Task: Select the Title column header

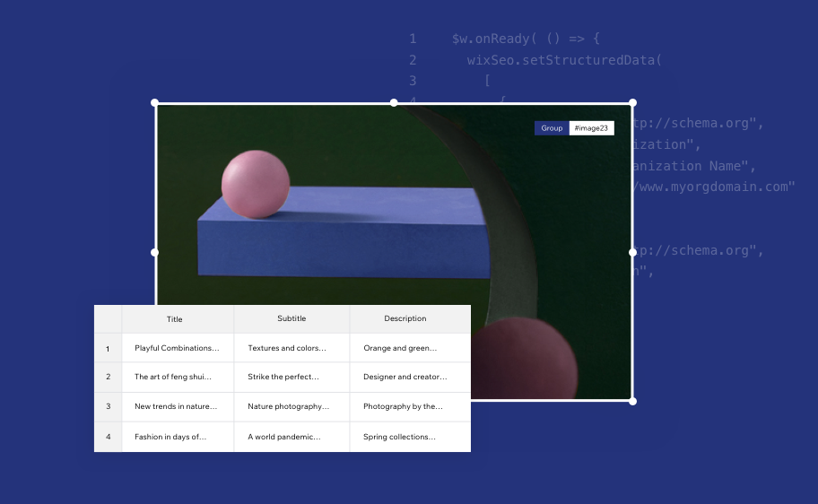Action: [178, 319]
